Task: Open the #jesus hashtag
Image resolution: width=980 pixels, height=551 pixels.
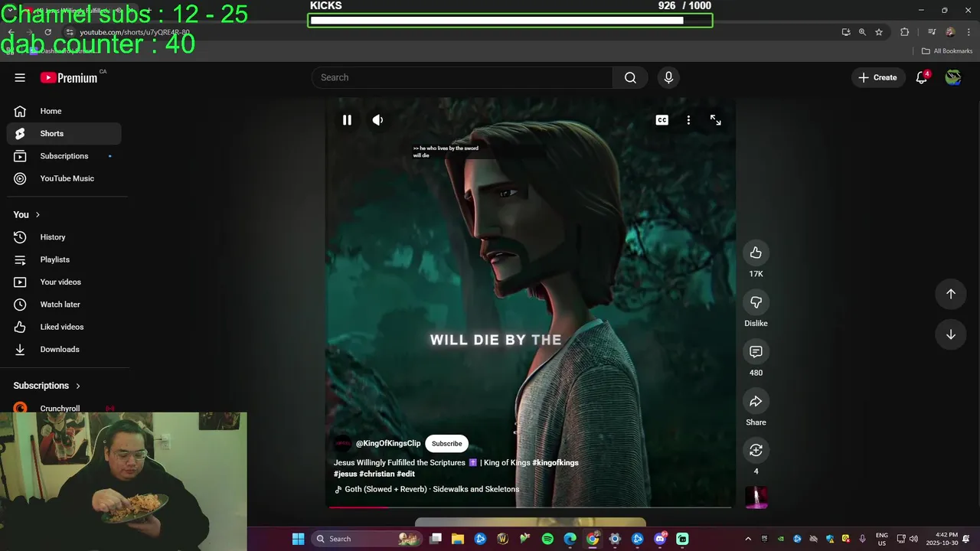Action: [345, 474]
